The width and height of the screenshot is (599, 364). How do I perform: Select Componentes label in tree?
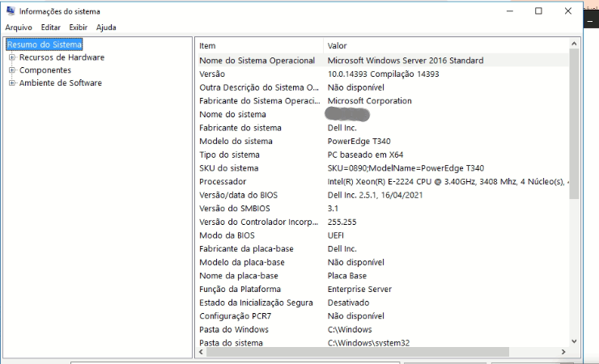point(45,70)
